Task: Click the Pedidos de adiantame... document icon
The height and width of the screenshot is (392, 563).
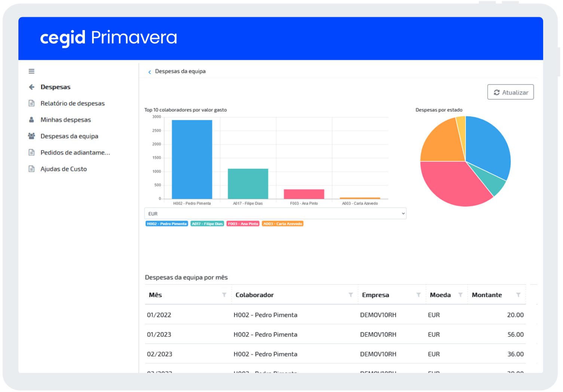Action: (31, 152)
